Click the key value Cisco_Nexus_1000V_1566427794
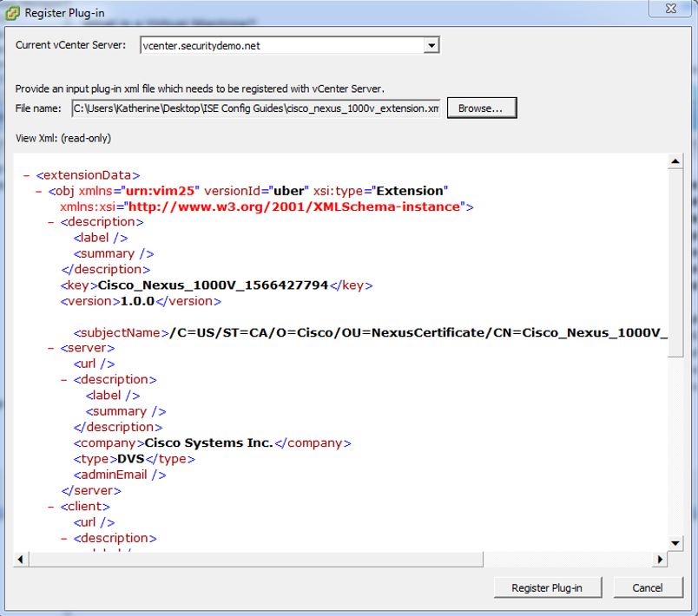This screenshot has width=698, height=616. 213,285
